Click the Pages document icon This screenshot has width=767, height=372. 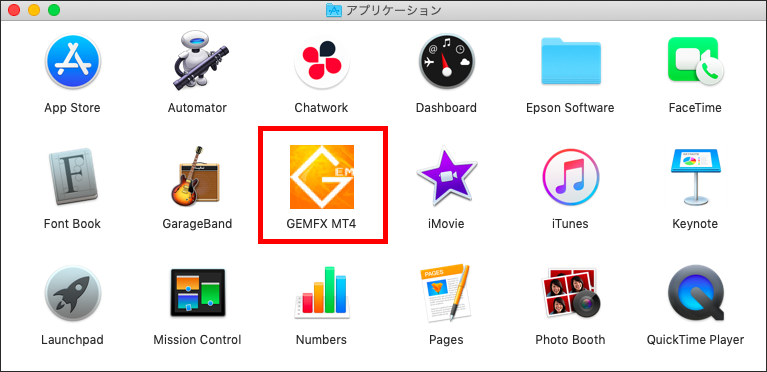click(445, 293)
